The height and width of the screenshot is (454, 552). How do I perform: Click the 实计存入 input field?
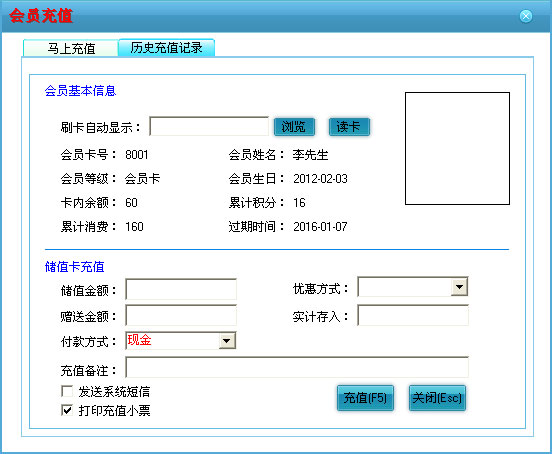[x=413, y=315]
